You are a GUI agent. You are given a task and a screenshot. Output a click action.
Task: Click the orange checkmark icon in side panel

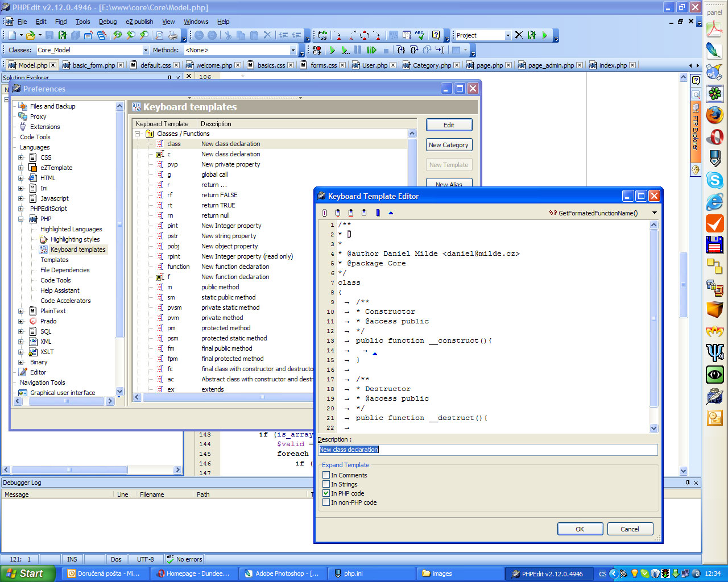click(x=714, y=223)
